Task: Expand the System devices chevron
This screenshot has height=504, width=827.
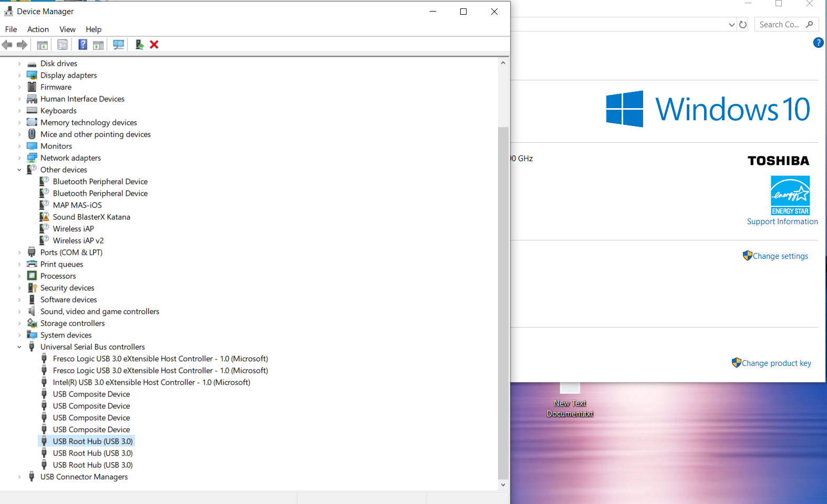Action: (19, 335)
